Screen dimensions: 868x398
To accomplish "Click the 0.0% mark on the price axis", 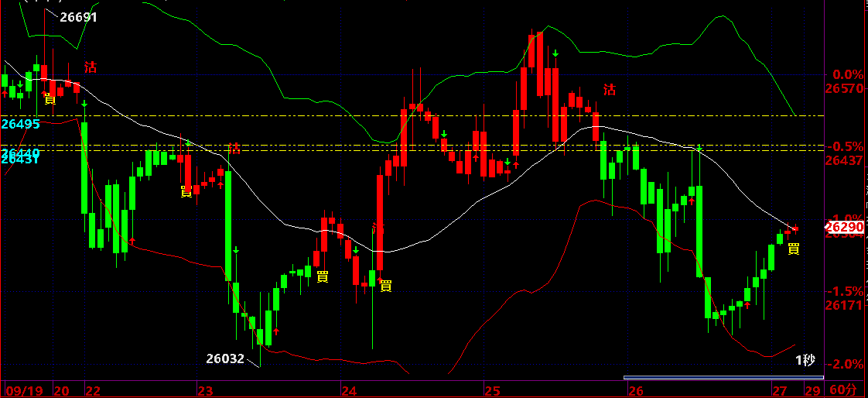I will pyautogui.click(x=845, y=74).
